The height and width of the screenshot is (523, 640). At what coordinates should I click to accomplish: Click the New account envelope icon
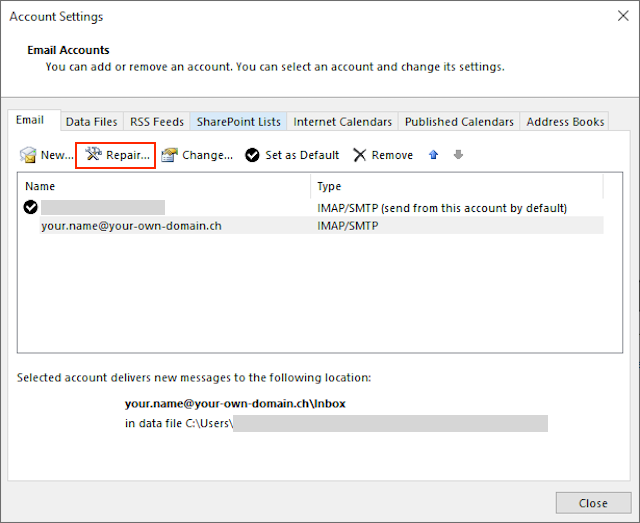pos(28,155)
